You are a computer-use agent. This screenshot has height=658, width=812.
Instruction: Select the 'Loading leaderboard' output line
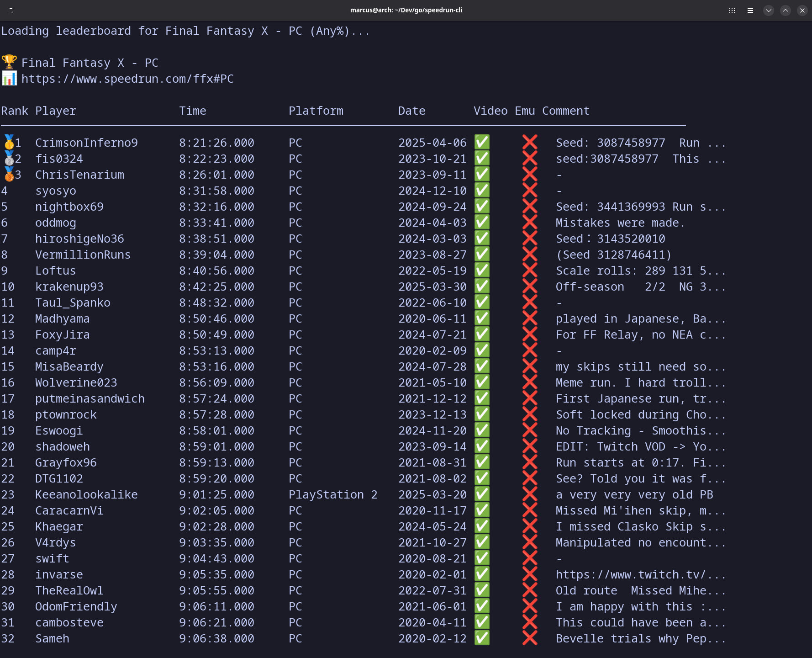(185, 31)
